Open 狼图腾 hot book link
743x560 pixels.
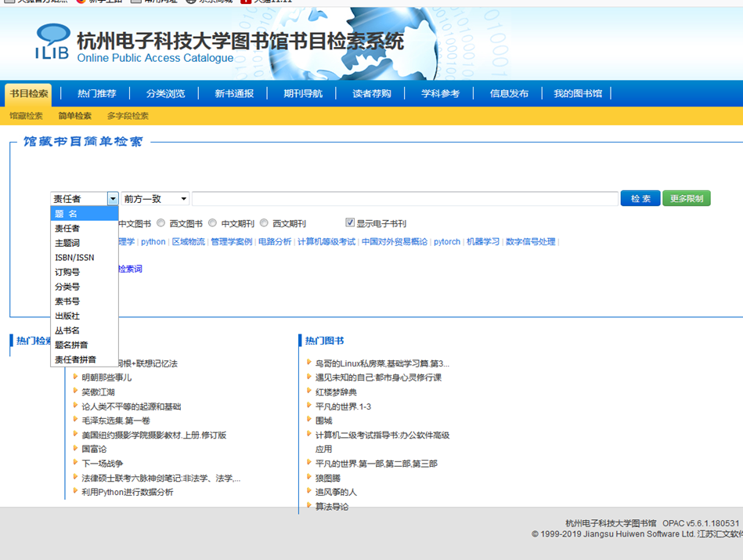[x=328, y=478]
